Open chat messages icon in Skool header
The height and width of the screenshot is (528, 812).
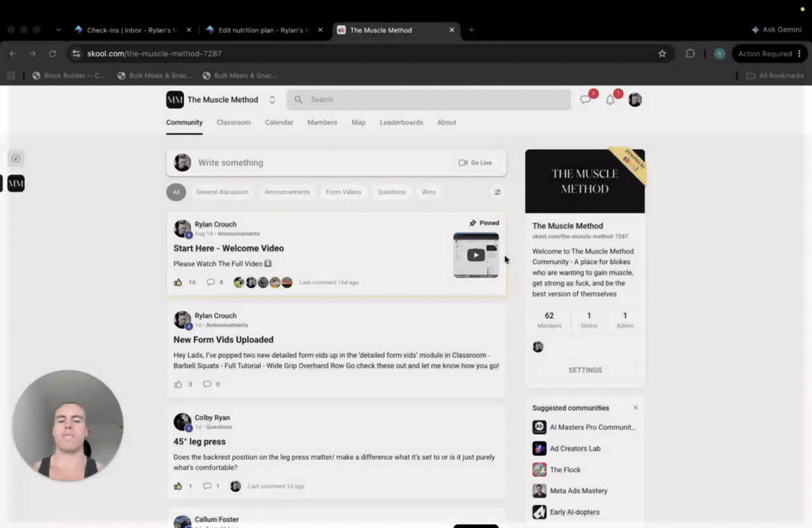click(586, 99)
